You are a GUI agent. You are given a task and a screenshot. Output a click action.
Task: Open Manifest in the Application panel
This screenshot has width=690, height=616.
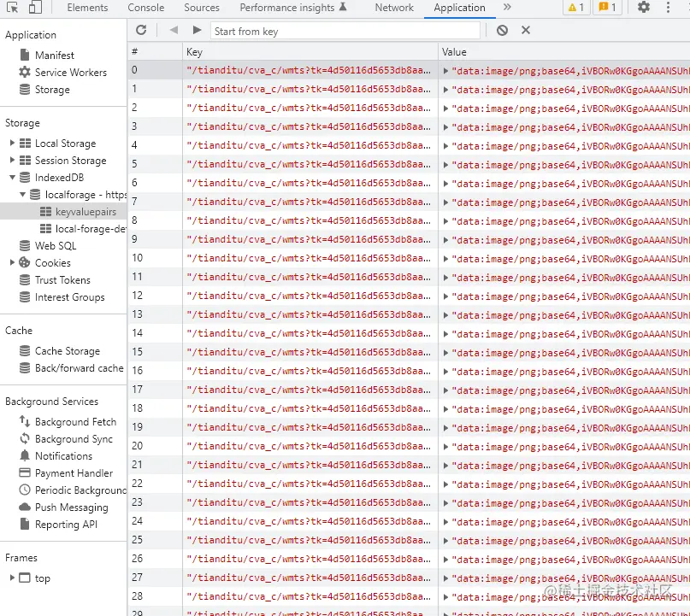[55, 56]
